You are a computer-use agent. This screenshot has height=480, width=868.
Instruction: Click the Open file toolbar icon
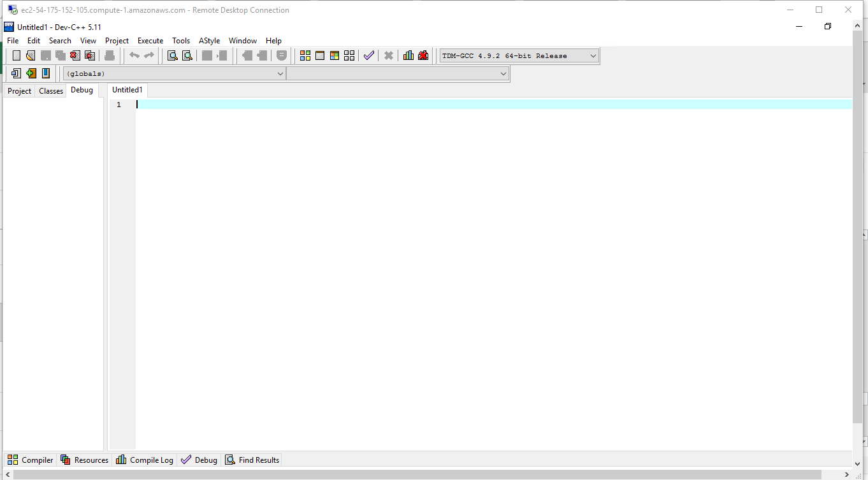click(x=31, y=55)
